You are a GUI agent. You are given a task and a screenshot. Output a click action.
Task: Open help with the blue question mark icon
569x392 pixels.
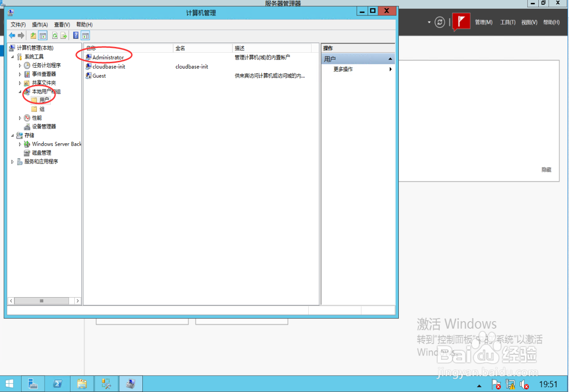(x=76, y=35)
